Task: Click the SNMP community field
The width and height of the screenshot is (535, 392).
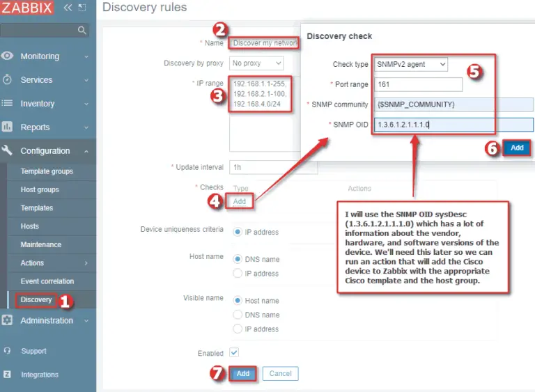Action: (x=453, y=104)
